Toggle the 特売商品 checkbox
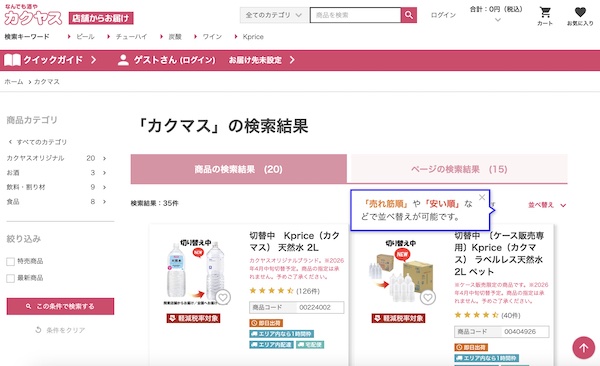The image size is (600, 366). point(10,261)
